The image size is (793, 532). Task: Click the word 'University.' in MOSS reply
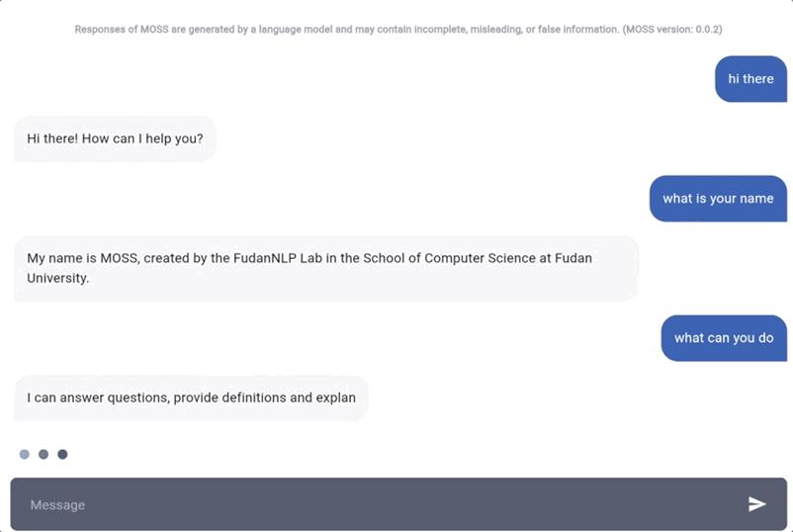click(57, 278)
